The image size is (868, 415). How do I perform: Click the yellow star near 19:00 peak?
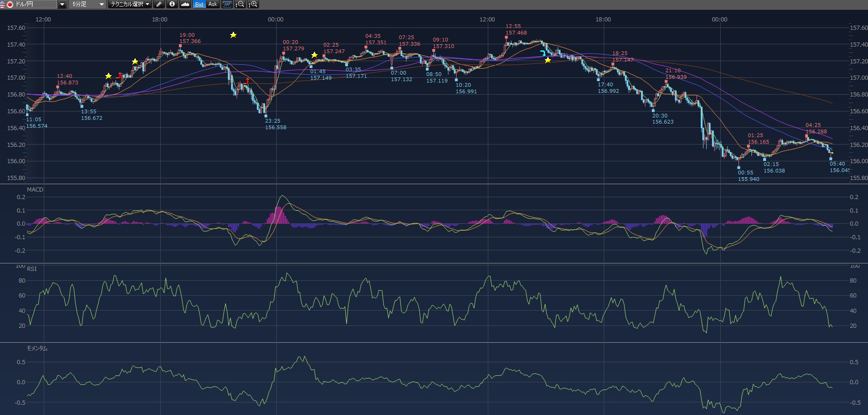(233, 35)
